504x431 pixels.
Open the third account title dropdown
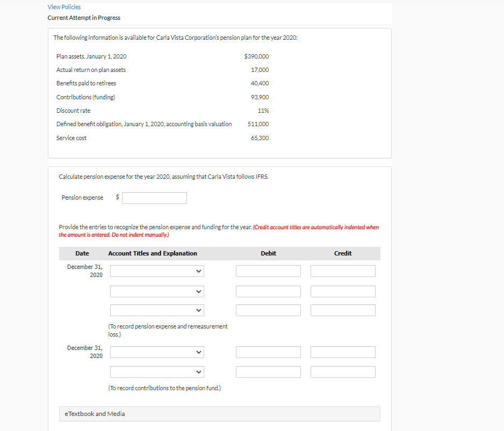(156, 310)
